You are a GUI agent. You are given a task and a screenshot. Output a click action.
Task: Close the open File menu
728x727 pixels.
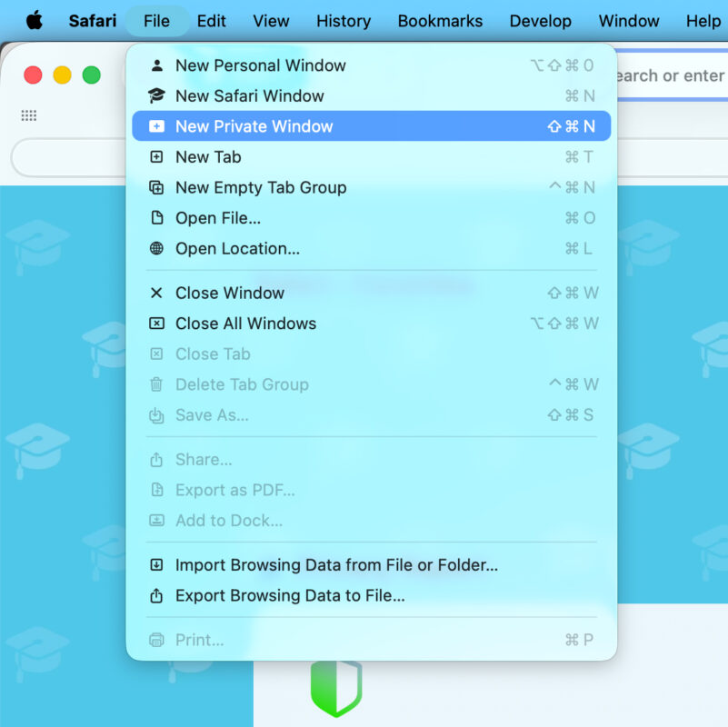tap(156, 21)
